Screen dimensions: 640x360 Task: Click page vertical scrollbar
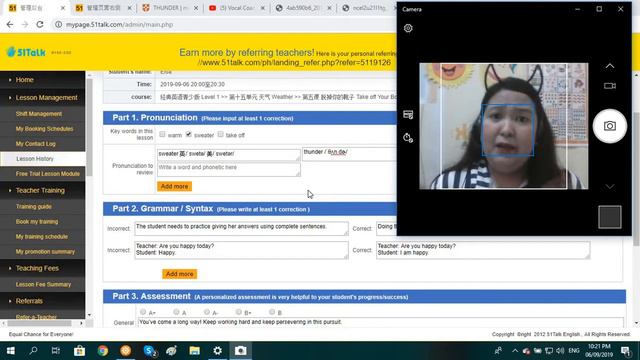[636, 178]
